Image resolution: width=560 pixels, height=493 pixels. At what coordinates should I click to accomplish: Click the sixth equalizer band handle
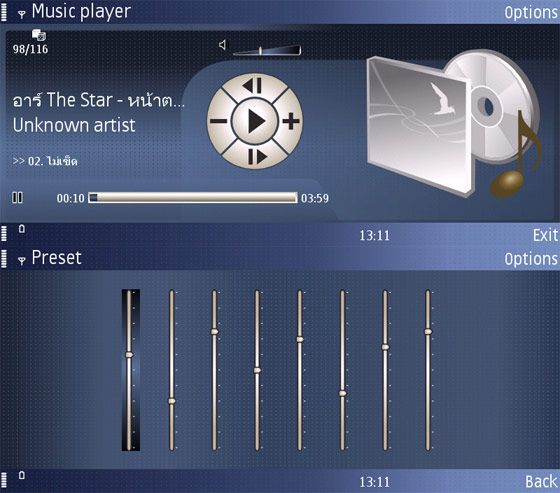[342, 393]
